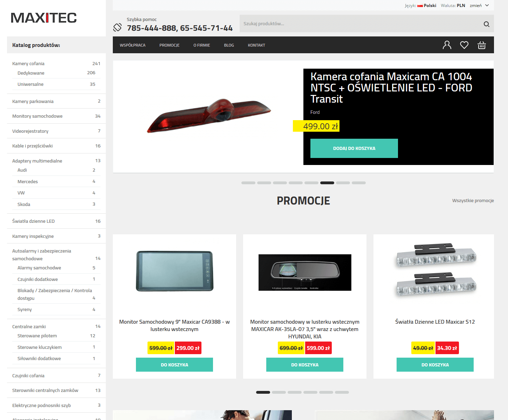Click the search magnifier icon
Image resolution: width=508 pixels, height=420 pixels.
(486, 24)
